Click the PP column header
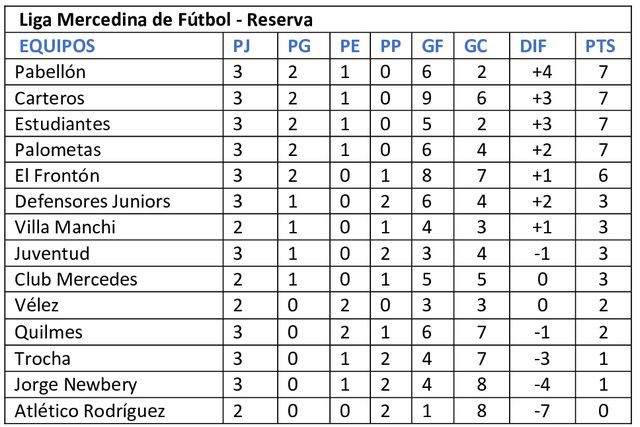This screenshot has width=640, height=427. pyautogui.click(x=390, y=45)
